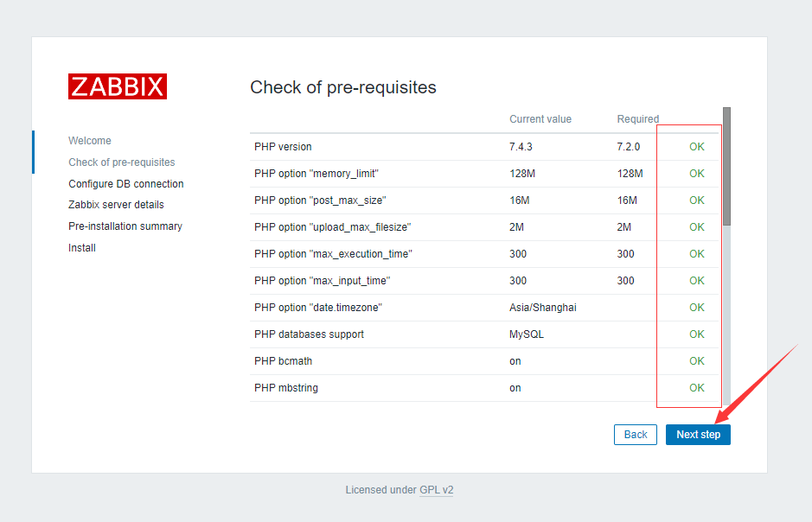Image resolution: width=812 pixels, height=522 pixels.
Task: Click OK status for PHP version
Action: [696, 147]
